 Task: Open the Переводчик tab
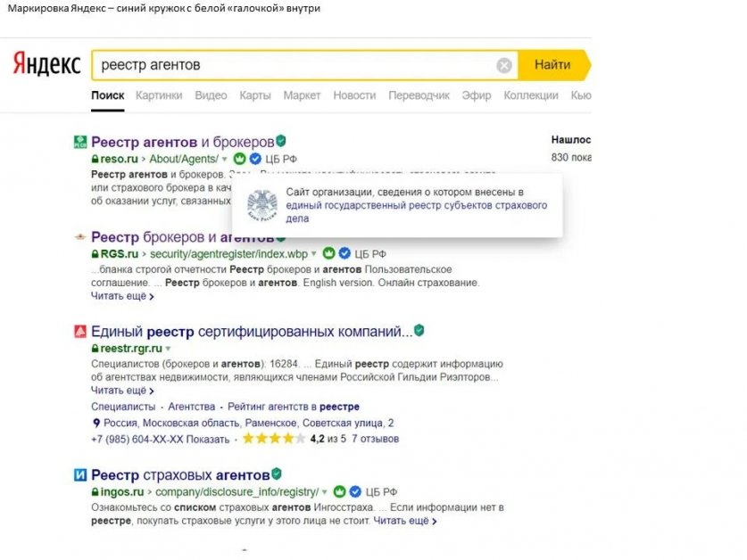click(x=419, y=95)
